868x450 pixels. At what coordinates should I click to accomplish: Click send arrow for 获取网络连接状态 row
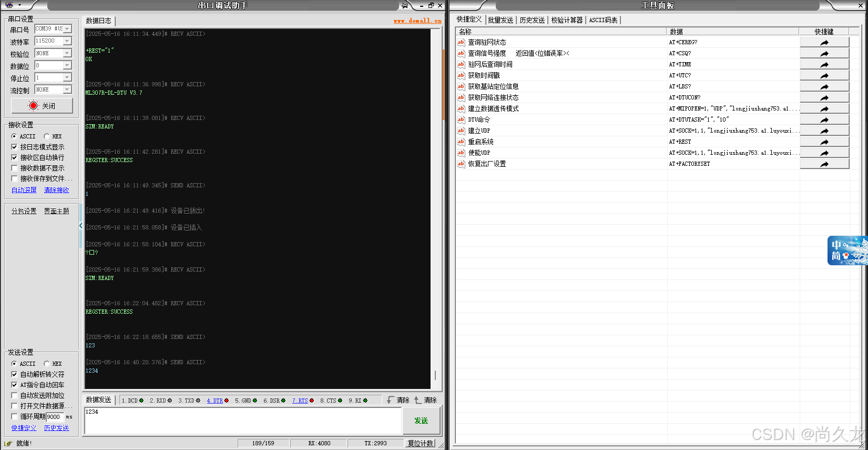[824, 97]
